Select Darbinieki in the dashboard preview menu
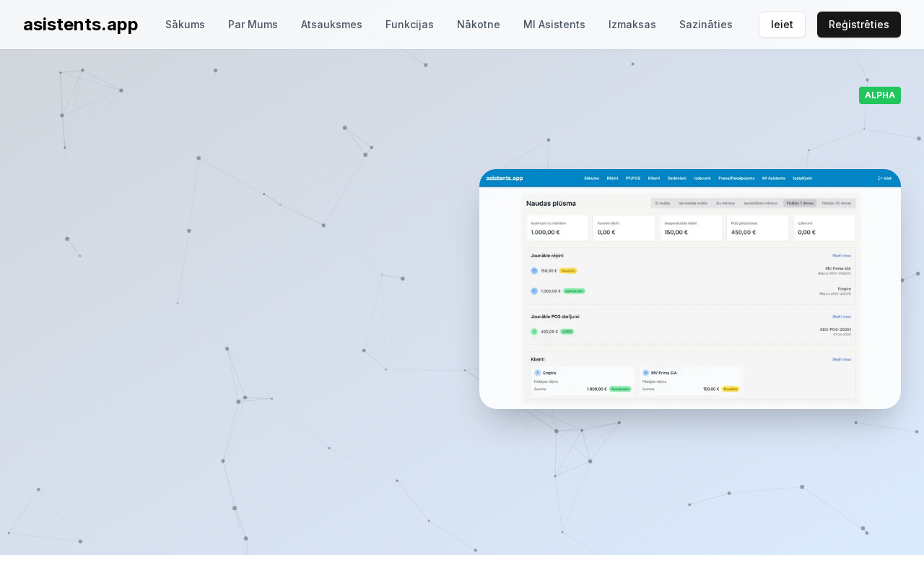 [x=677, y=178]
